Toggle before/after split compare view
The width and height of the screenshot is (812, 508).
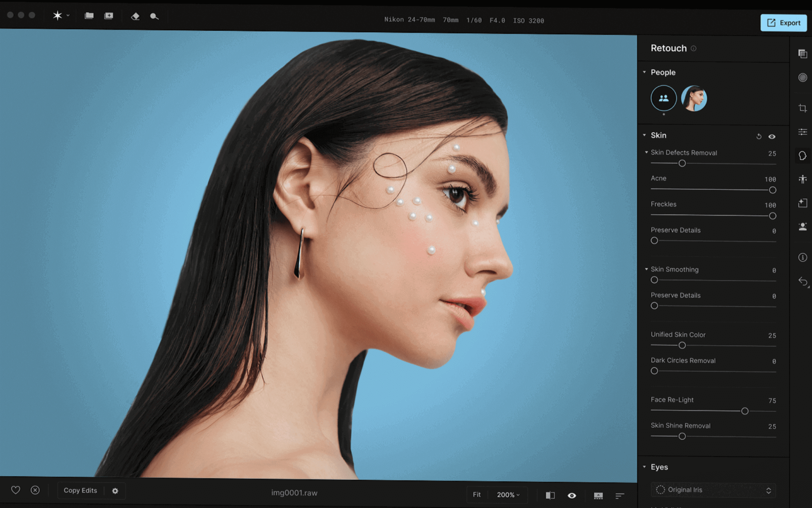pos(550,496)
